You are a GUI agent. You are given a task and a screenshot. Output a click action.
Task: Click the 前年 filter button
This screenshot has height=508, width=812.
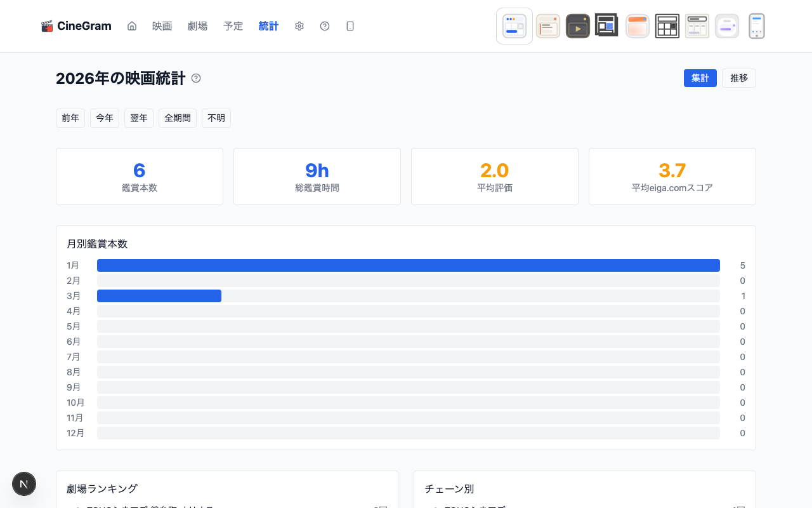[x=70, y=117]
